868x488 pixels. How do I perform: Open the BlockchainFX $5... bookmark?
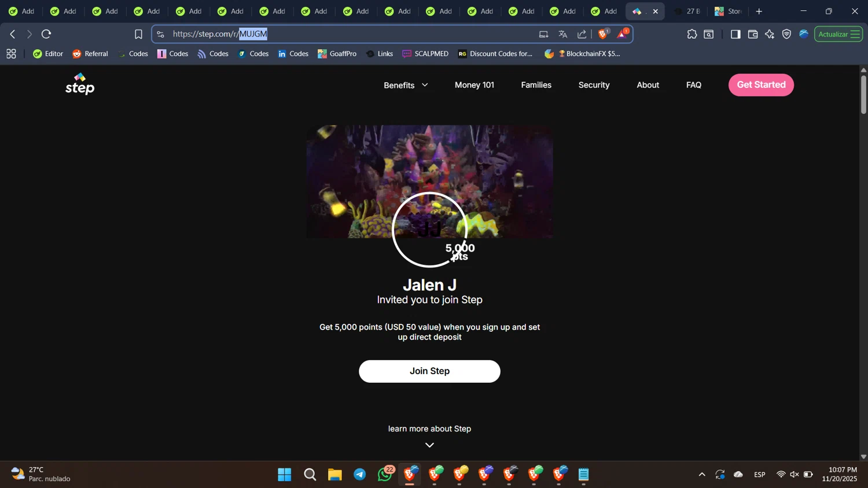(583, 54)
